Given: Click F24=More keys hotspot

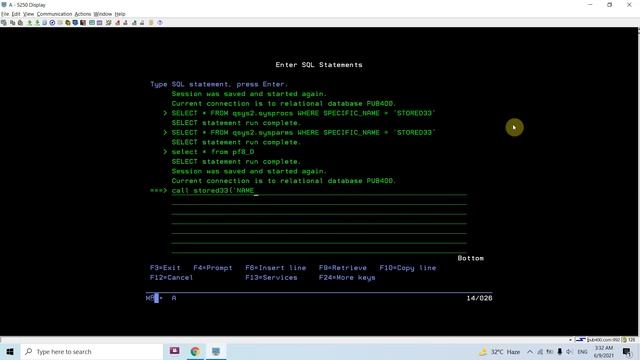Looking at the screenshot, I should click(347, 278).
